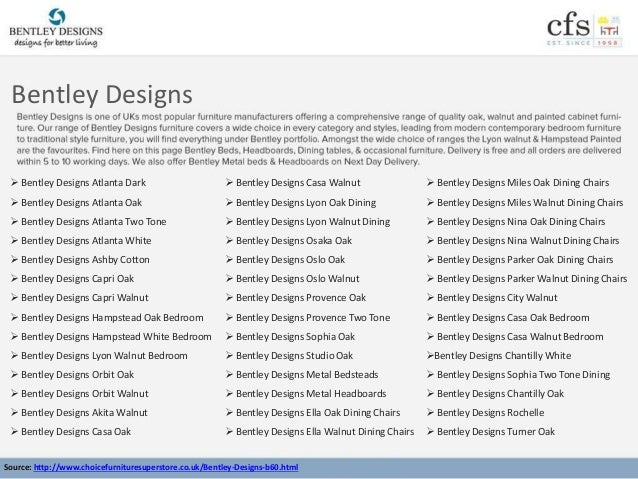Click the Bentley Designs logo
Viewport: 638px width, 479px height.
(56, 28)
